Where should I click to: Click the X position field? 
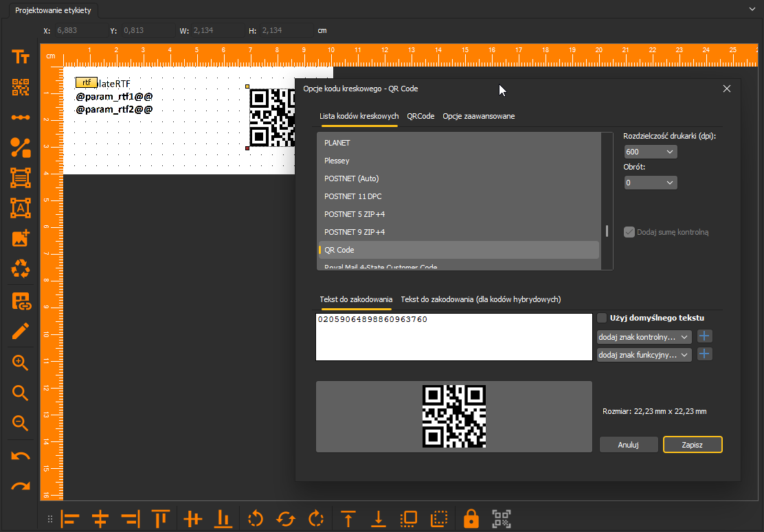pyautogui.click(x=81, y=30)
